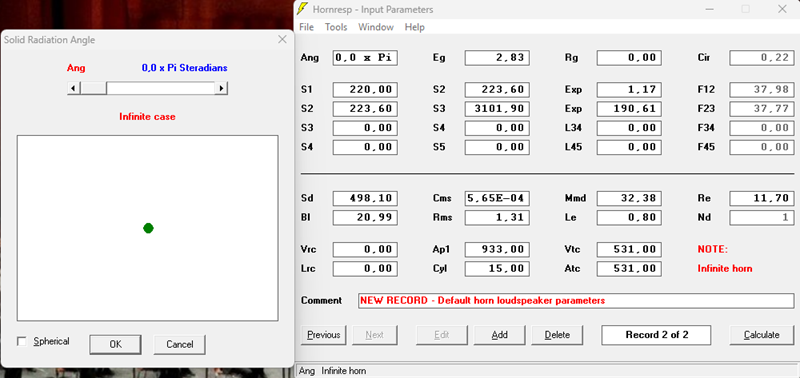Close the Solid Radiation Angle dialog

282,40
